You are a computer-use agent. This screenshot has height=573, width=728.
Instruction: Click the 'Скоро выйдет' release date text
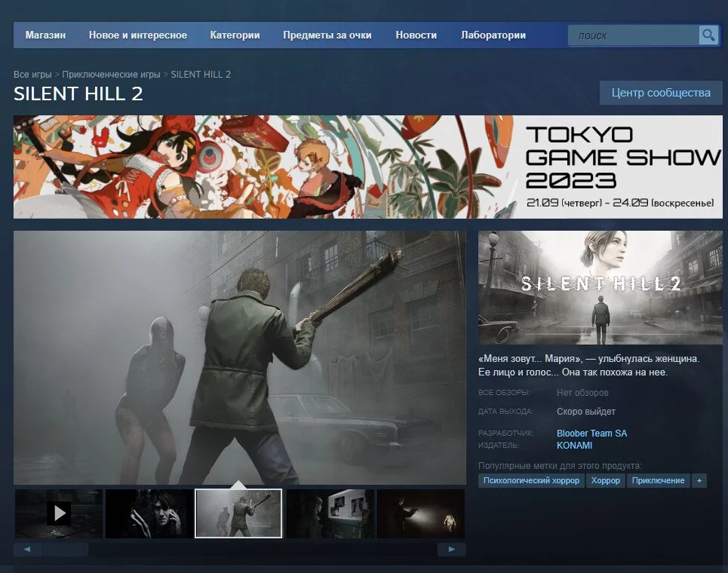pos(586,412)
